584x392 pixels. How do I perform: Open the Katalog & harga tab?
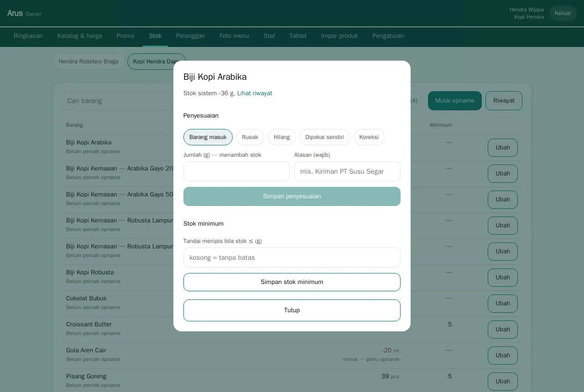(x=80, y=36)
